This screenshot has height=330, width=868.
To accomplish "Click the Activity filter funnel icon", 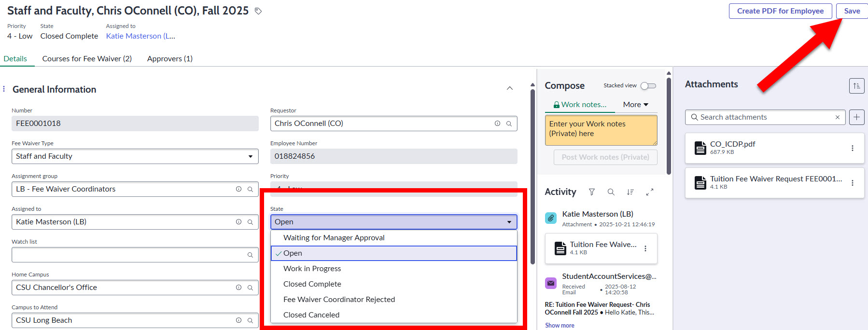I will (x=591, y=192).
